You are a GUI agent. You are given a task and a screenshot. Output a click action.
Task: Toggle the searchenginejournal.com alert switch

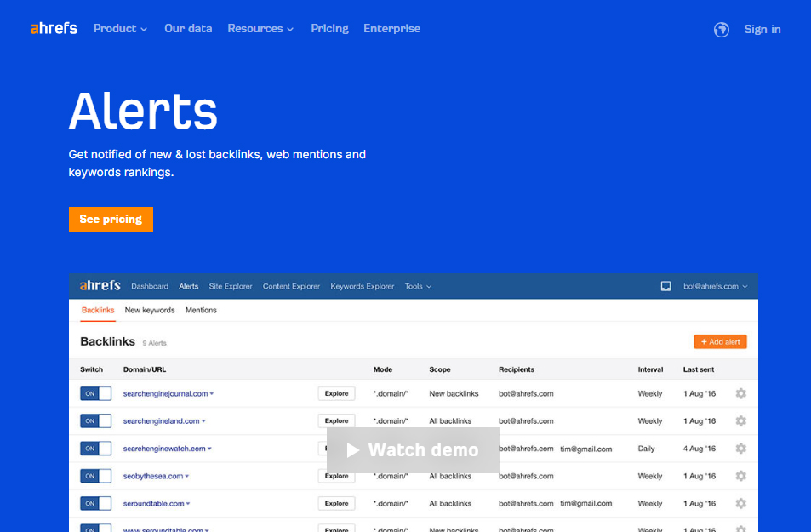point(95,394)
